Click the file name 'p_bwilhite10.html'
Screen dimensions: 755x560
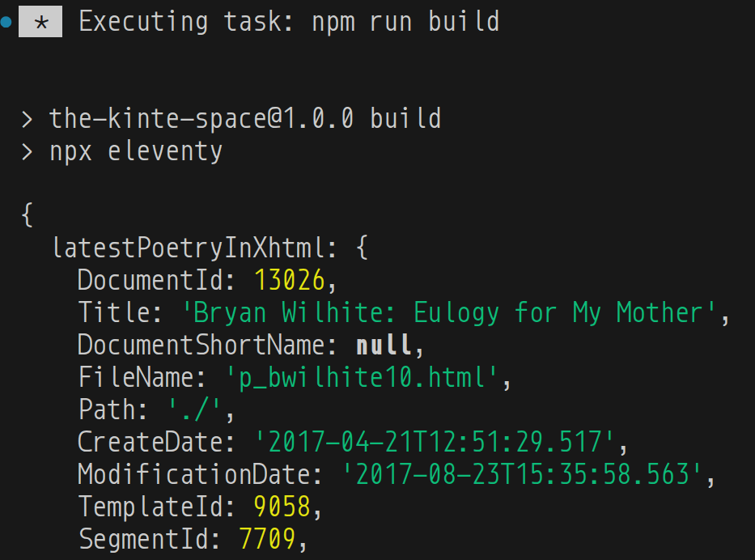(x=362, y=378)
